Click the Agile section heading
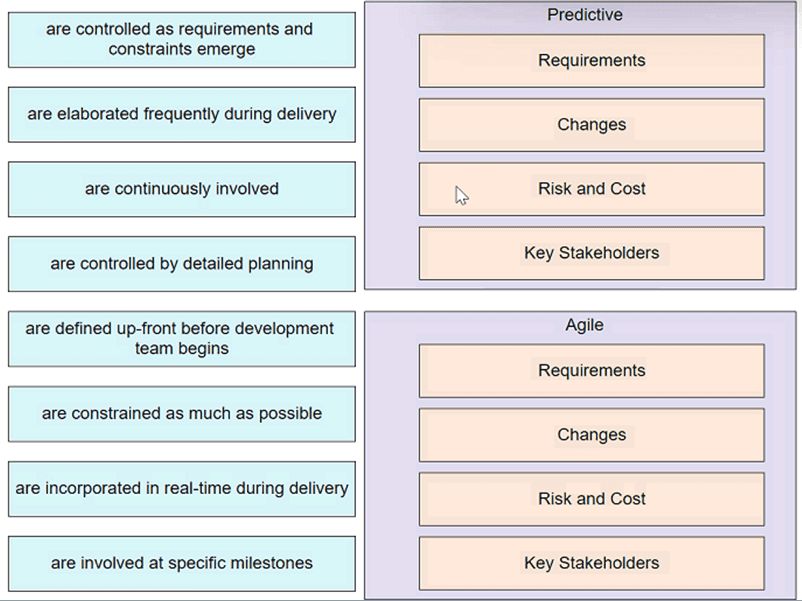Screen dimensions: 802x601 (585, 325)
